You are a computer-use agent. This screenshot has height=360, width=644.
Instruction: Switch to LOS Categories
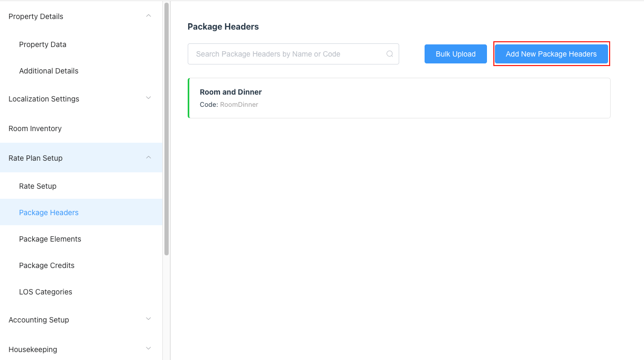[45, 292]
